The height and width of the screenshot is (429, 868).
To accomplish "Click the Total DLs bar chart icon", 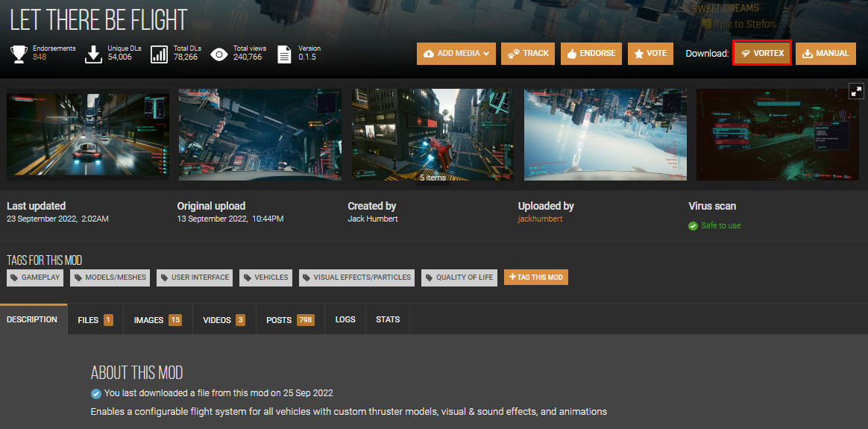I will 160,54.
